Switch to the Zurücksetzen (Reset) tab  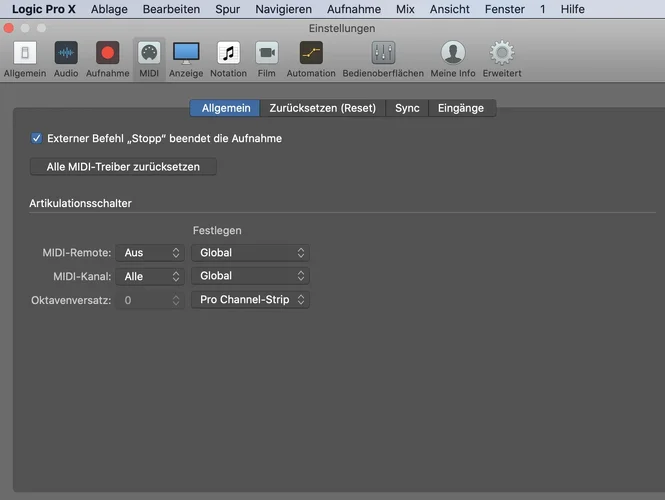323,108
